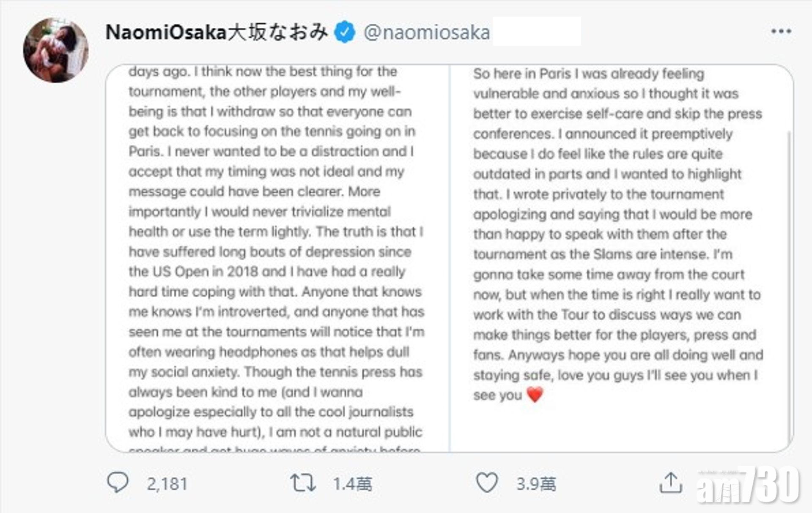
Task: Click the Japanese name 大坂なおみ
Action: tap(278, 32)
